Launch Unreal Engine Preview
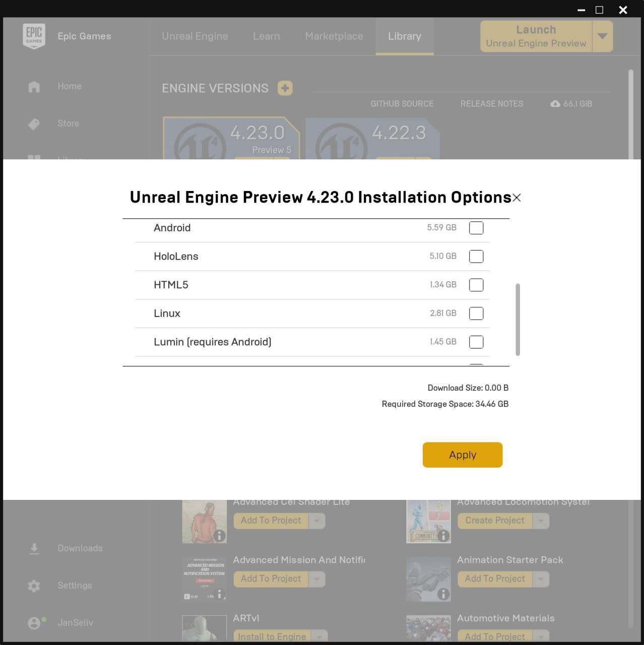Image resolution: width=644 pixels, height=645 pixels. tap(536, 36)
